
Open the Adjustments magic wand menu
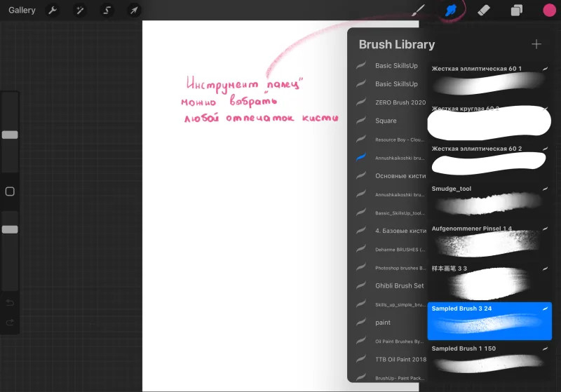click(80, 11)
